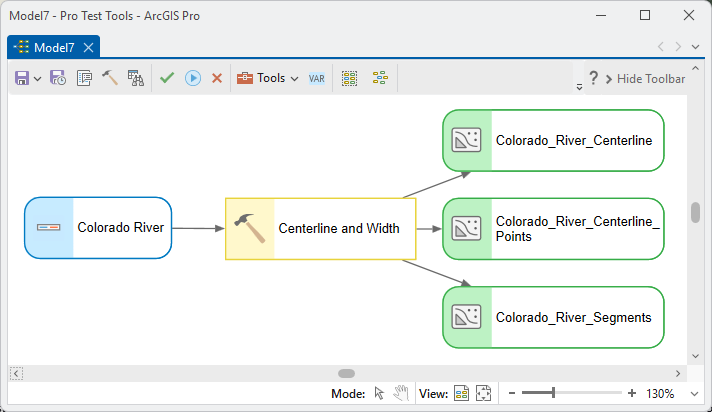Image resolution: width=712 pixels, height=412 pixels.
Task: Click the horizontal scrollbar thumb
Action: coord(346,373)
